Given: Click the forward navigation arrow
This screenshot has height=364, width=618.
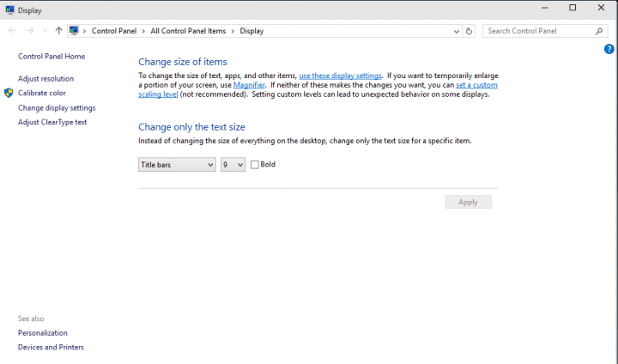Looking at the screenshot, I should point(30,31).
